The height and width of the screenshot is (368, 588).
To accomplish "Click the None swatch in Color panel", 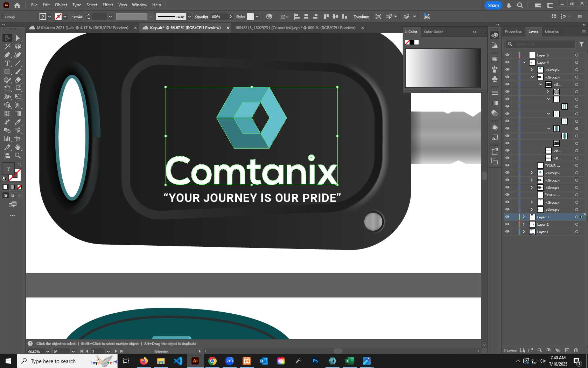I will (x=407, y=42).
